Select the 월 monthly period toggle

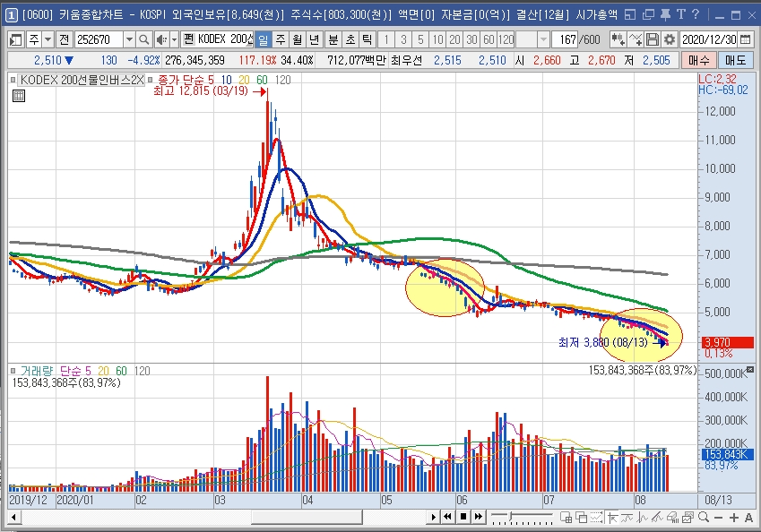[298, 39]
